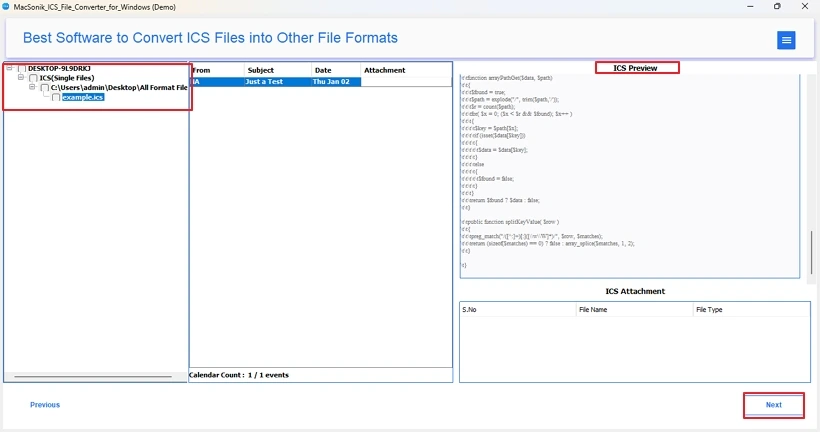Click the ICS Attachment heading
820x432 pixels.
(635, 291)
